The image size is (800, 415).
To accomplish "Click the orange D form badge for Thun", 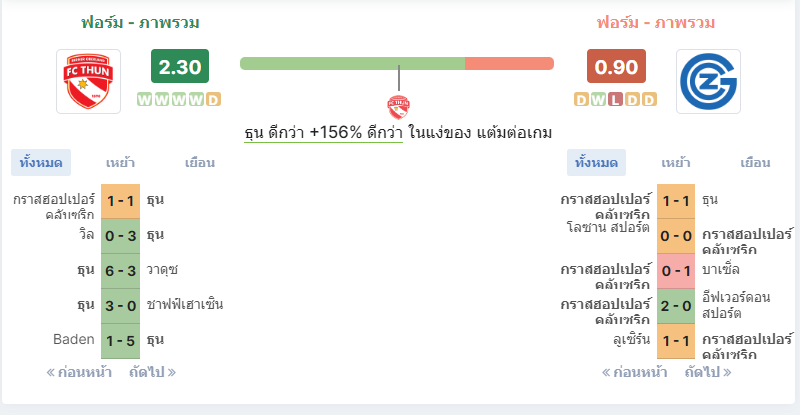I will coord(213,100).
